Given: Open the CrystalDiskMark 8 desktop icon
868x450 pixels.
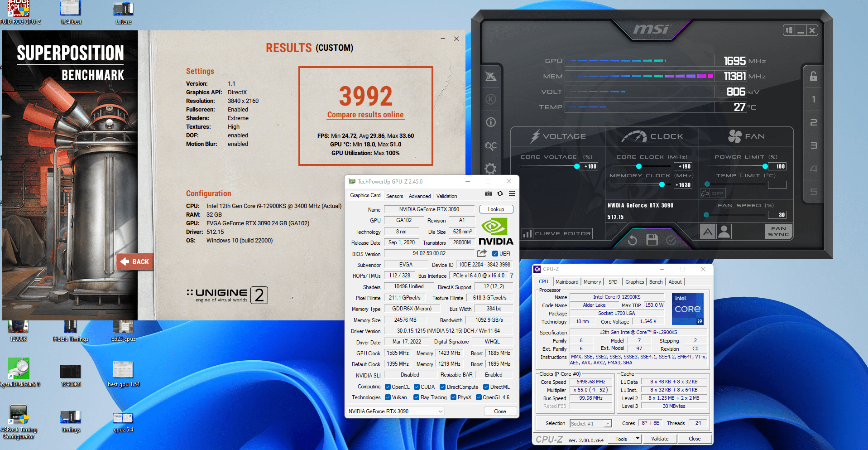Looking at the screenshot, I should (19, 373).
